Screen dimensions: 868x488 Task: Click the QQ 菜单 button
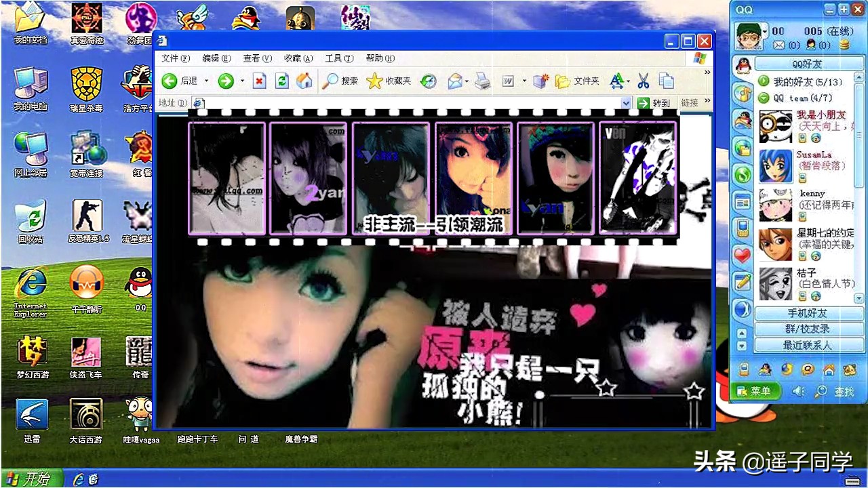pos(755,391)
